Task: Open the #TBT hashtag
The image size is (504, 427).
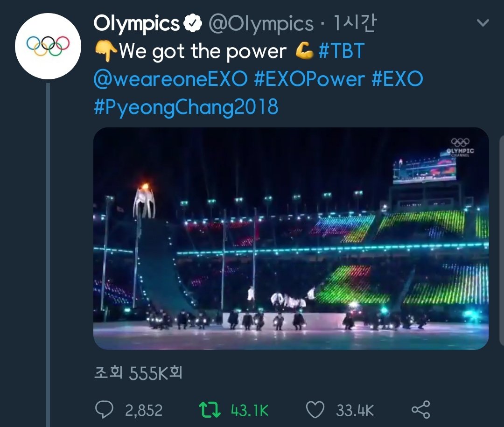Action: pos(341,51)
